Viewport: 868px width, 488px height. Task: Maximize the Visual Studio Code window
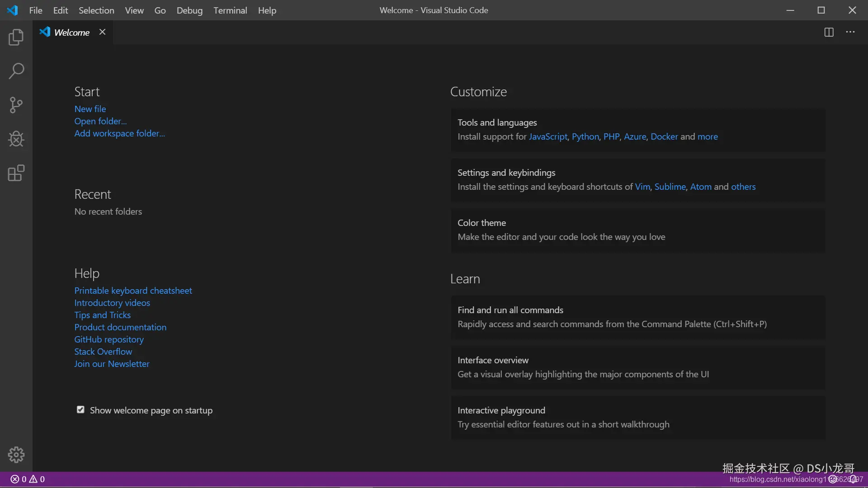tap(821, 10)
